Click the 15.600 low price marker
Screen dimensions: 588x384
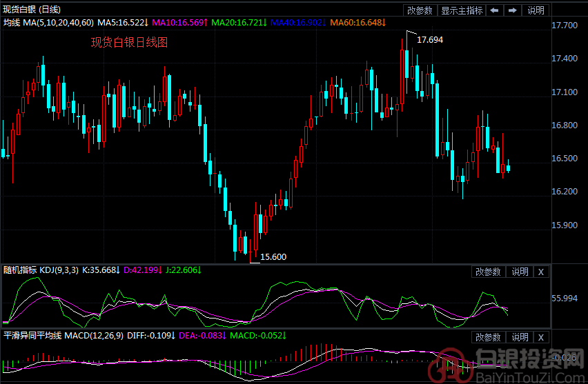click(x=273, y=256)
